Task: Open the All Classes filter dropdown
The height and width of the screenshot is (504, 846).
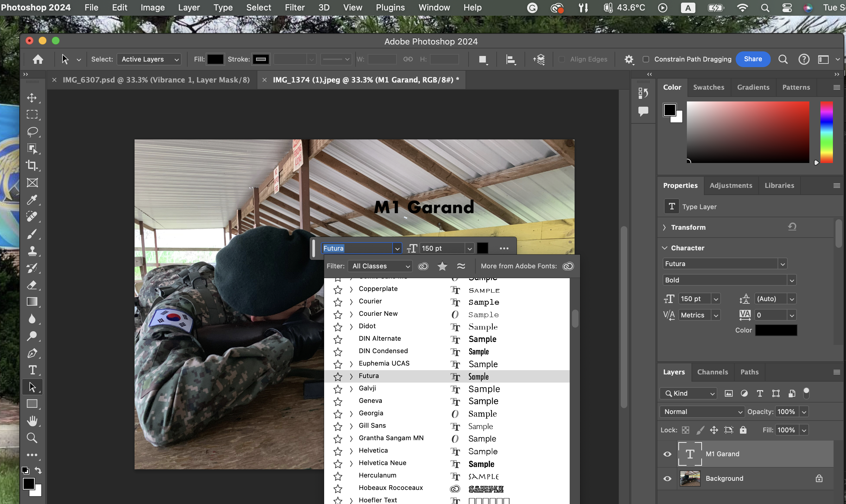Action: tap(380, 266)
